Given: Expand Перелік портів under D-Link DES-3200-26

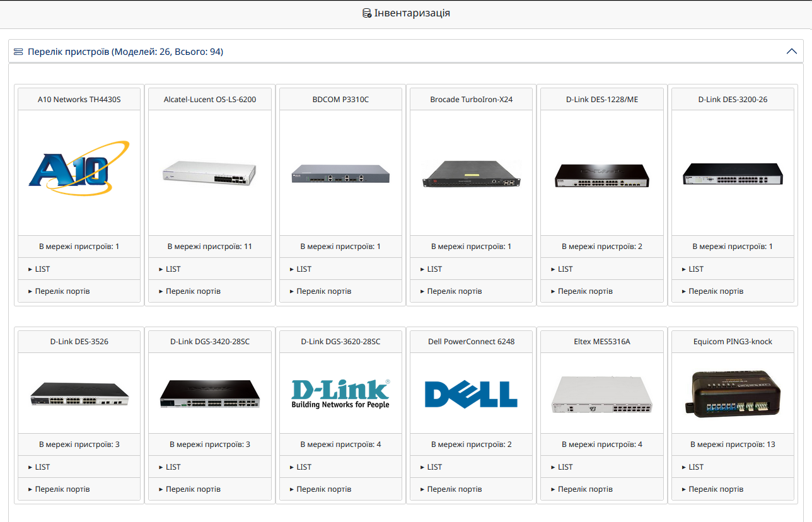Looking at the screenshot, I should point(733,291).
